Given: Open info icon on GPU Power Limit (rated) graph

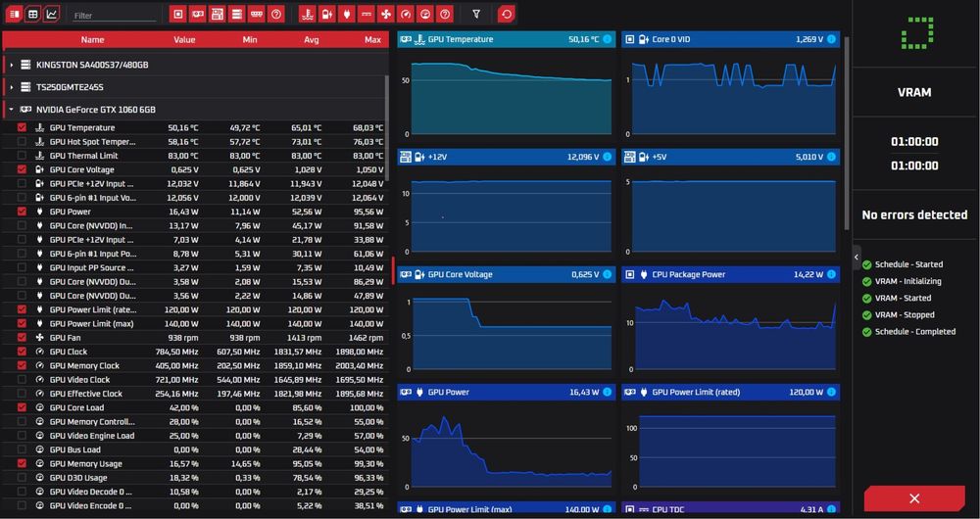Looking at the screenshot, I should click(831, 393).
